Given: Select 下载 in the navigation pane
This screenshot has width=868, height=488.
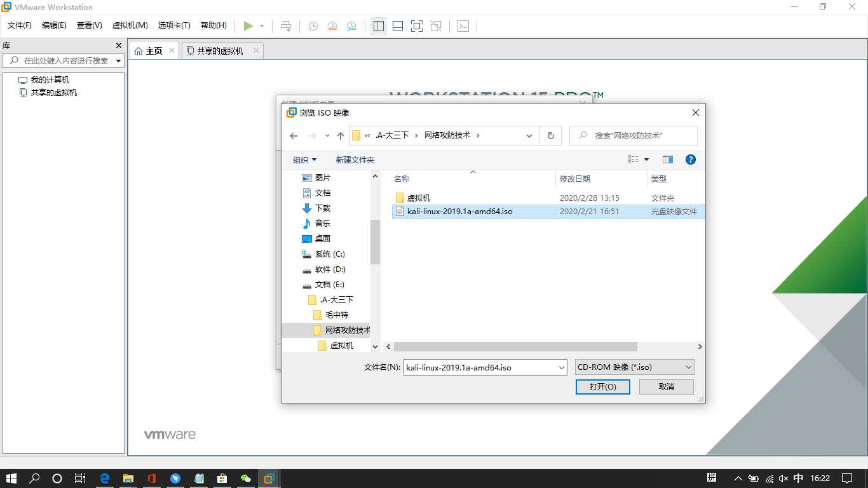Looking at the screenshot, I should [x=323, y=208].
